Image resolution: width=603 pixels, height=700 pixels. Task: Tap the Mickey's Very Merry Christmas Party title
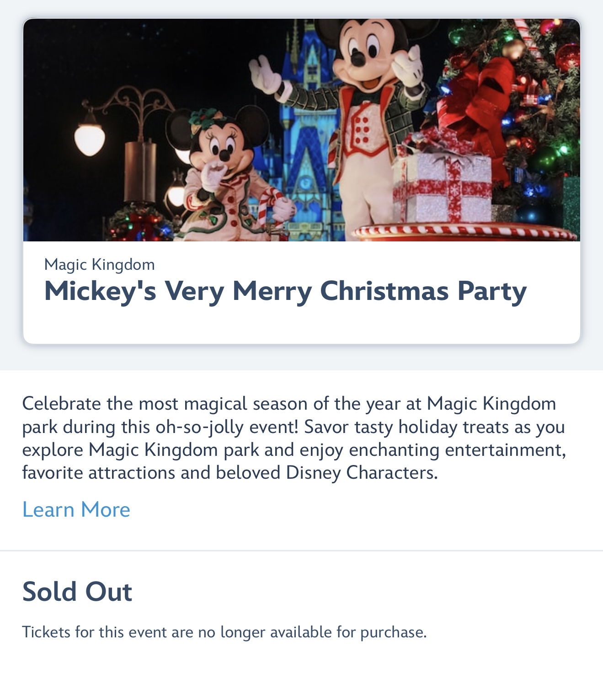[285, 291]
